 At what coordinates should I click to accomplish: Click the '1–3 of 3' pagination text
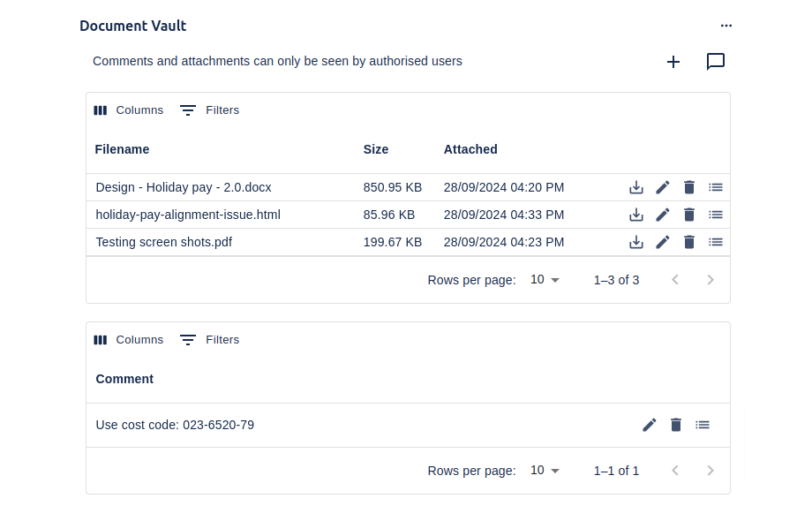(616, 280)
